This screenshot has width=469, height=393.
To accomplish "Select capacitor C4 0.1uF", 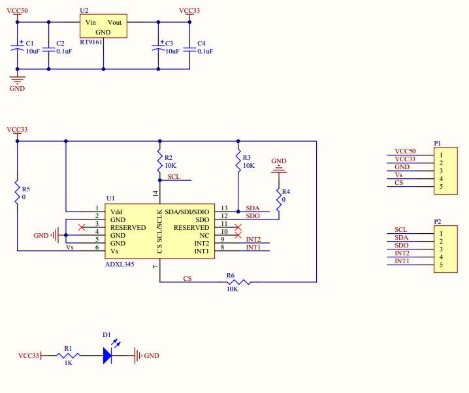I will [190, 48].
